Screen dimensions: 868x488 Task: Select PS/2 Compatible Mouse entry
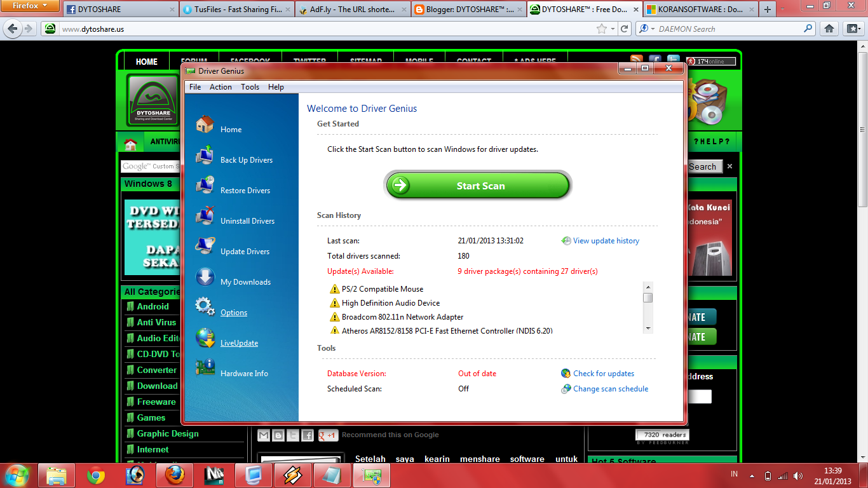[x=383, y=289]
